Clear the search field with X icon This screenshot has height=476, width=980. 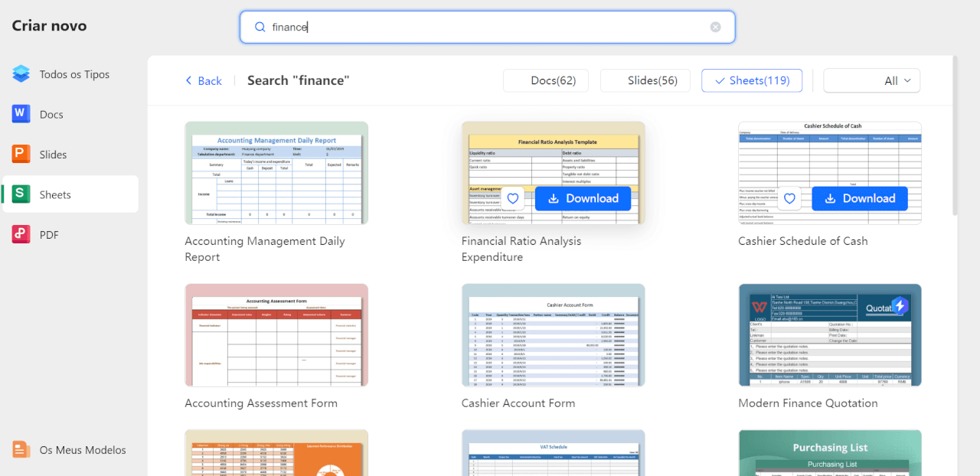(x=715, y=27)
